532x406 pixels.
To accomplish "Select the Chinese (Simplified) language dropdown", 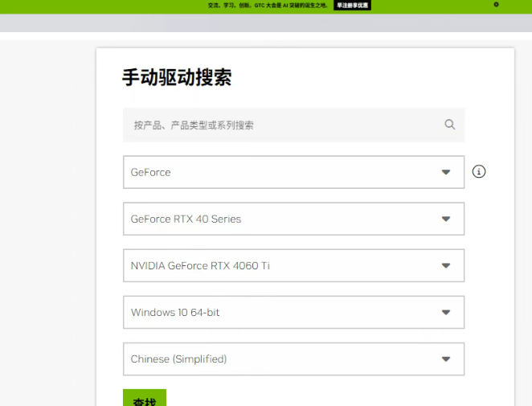I will tap(281, 359).
